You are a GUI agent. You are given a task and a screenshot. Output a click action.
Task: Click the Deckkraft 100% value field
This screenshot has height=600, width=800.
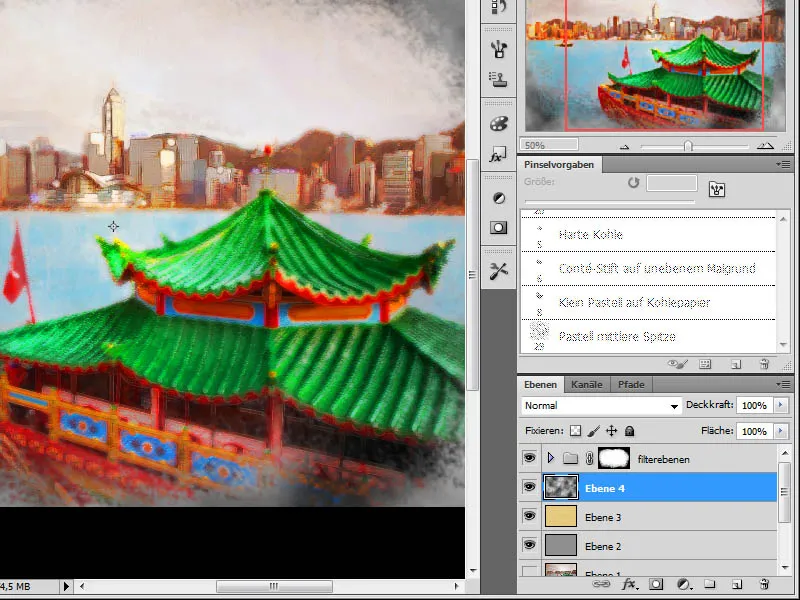point(755,405)
